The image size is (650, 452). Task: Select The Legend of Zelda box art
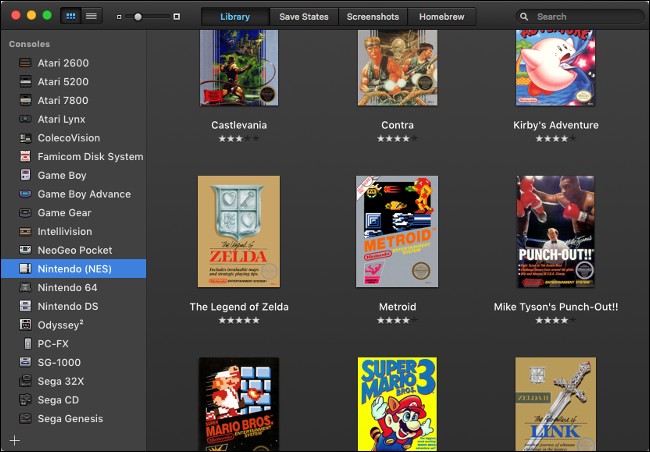(x=239, y=232)
